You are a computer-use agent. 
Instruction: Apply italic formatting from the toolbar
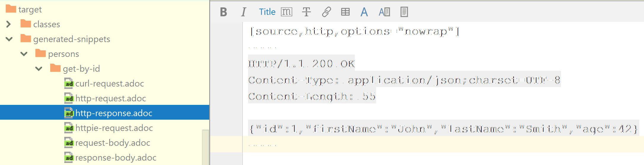(244, 12)
